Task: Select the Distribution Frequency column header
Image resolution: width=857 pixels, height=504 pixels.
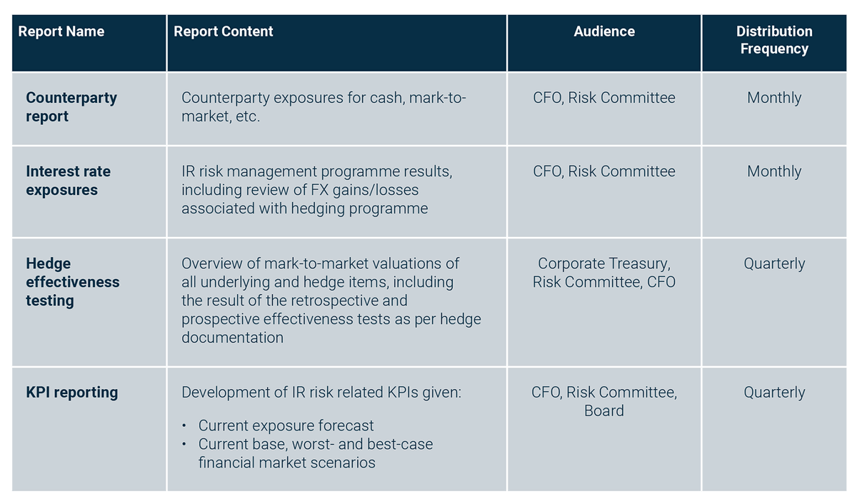Action: (x=774, y=40)
